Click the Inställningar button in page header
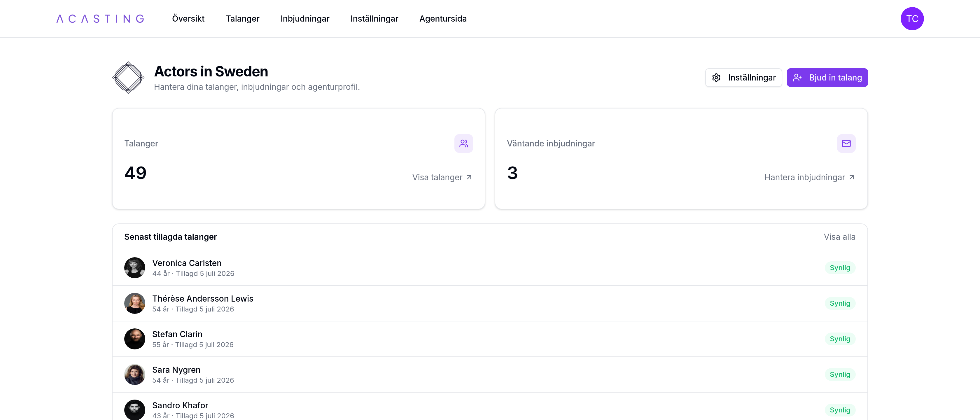Image resolution: width=980 pixels, height=420 pixels. pyautogui.click(x=743, y=78)
